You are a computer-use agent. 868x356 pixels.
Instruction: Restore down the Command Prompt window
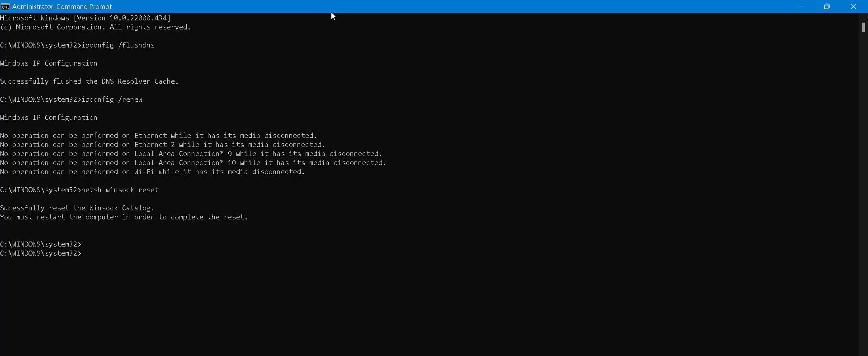click(x=827, y=6)
